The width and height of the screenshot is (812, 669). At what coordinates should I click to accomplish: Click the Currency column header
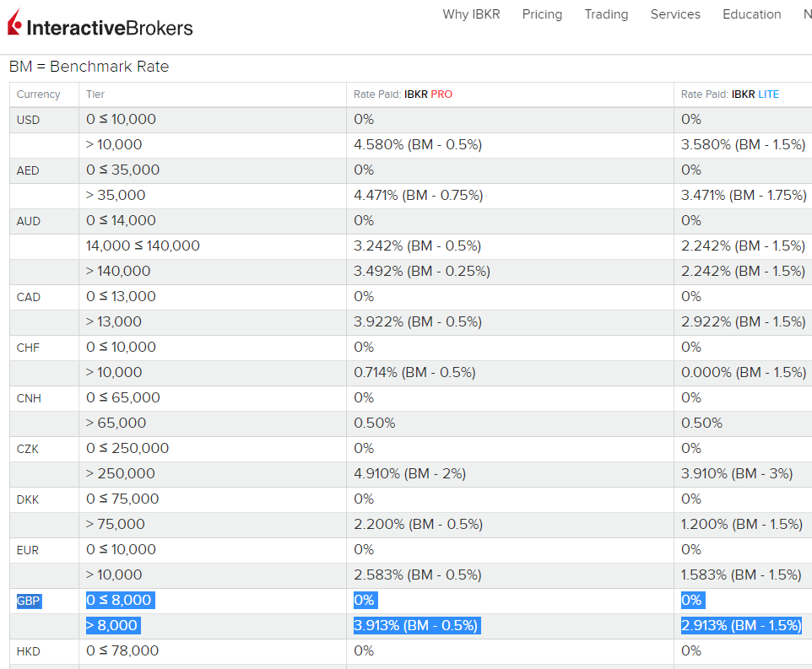coord(39,94)
